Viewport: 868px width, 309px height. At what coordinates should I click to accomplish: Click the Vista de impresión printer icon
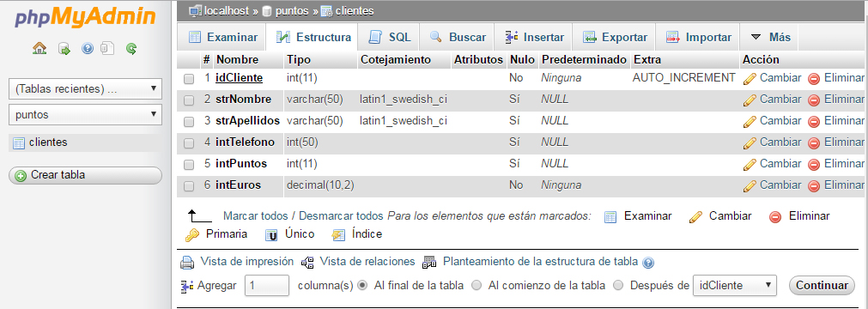tap(188, 262)
